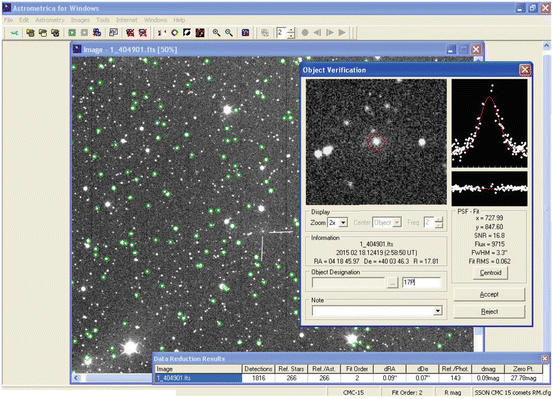The image size is (553, 399).
Task: Open the Internet menu
Action: 127,20
